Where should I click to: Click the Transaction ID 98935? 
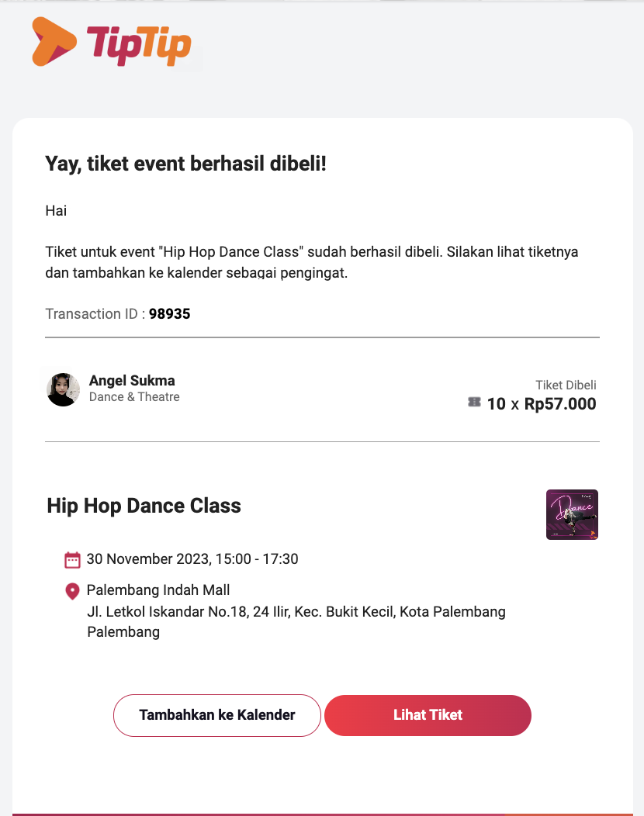pos(170,313)
